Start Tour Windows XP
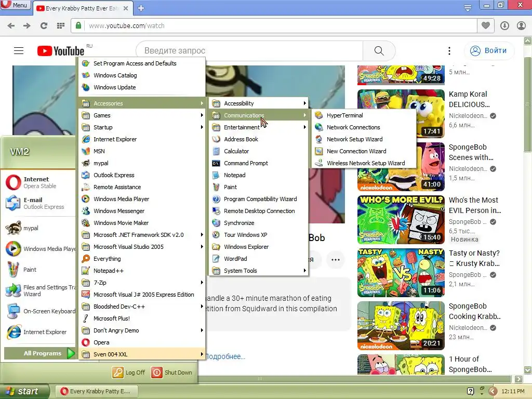The width and height of the screenshot is (532, 399). coord(259,235)
